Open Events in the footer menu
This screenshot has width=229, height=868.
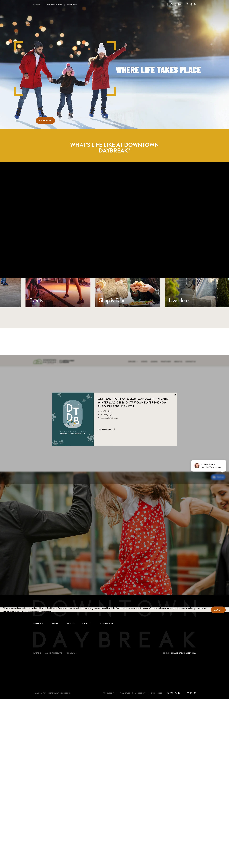tap(54, 623)
